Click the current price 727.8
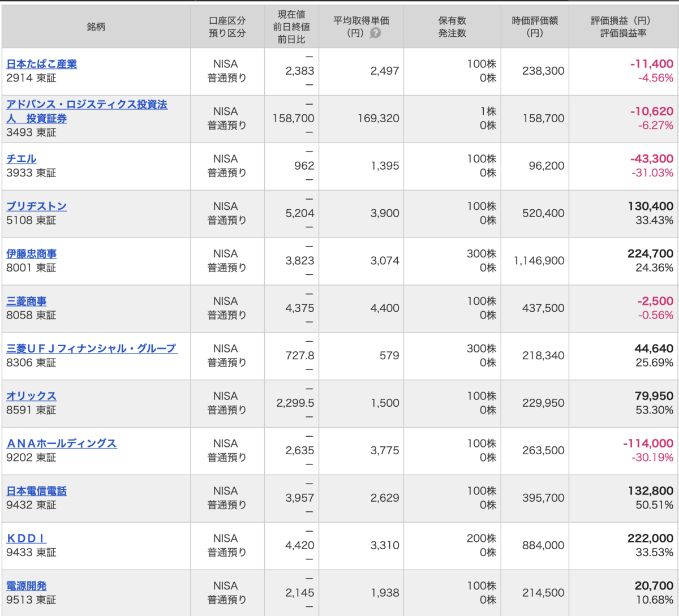Image resolution: width=679 pixels, height=616 pixels. click(300, 356)
